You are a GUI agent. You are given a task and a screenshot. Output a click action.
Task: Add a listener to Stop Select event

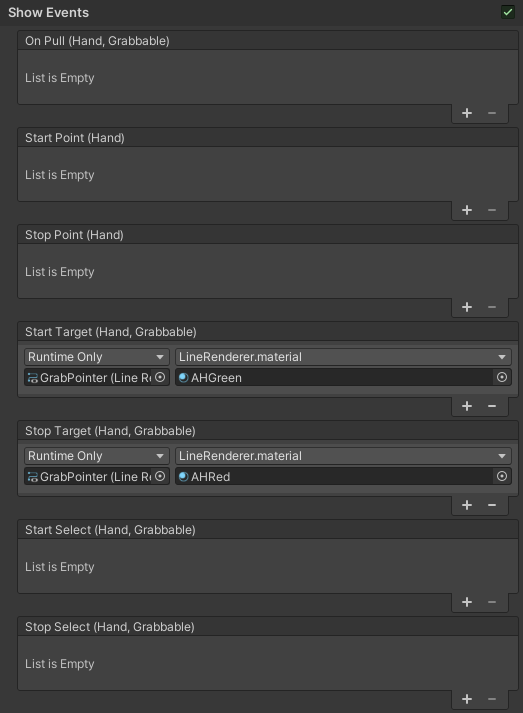(x=467, y=699)
